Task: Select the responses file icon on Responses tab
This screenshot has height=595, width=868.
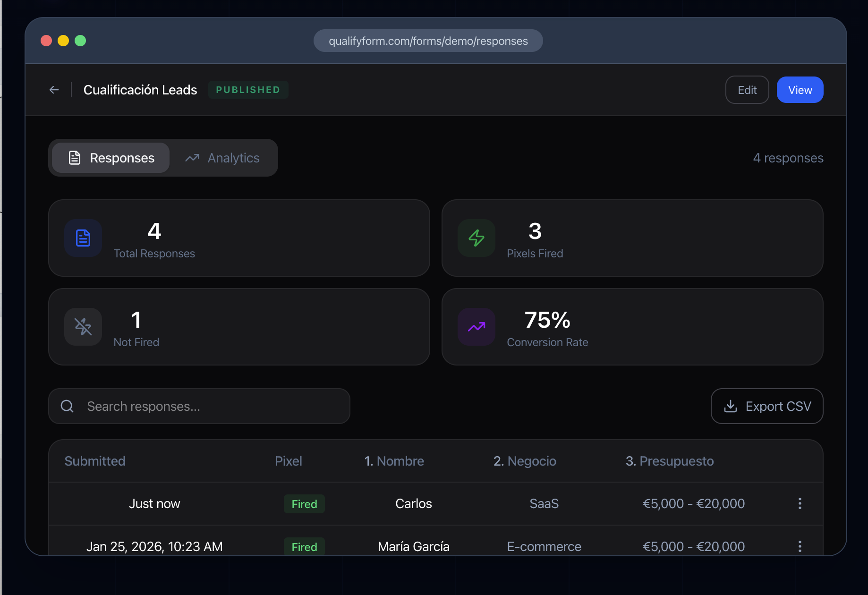Action: tap(75, 158)
